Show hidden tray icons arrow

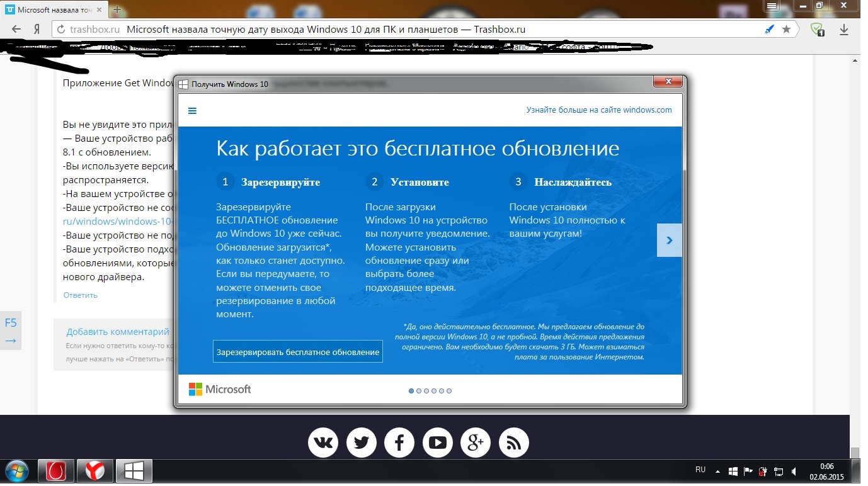click(719, 471)
